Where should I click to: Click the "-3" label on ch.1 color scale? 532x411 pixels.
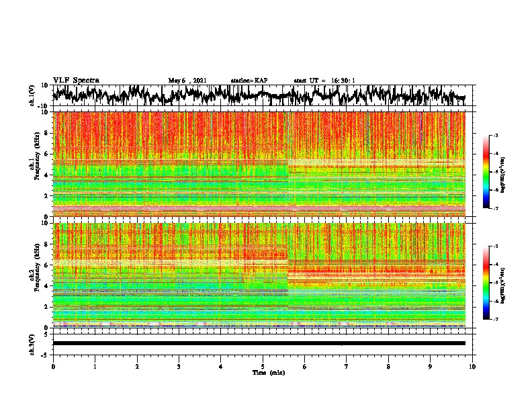[x=496, y=136]
